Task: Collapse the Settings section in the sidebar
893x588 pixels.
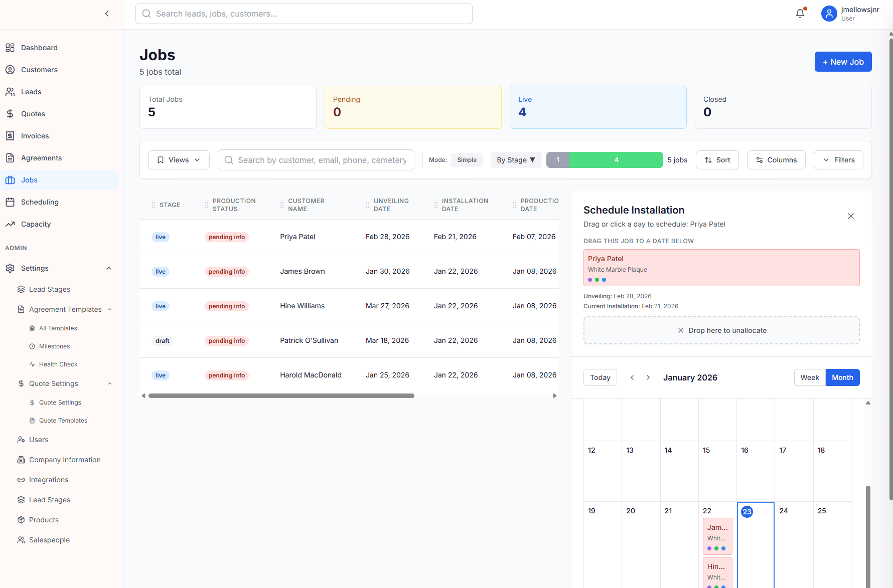Action: 109,268
